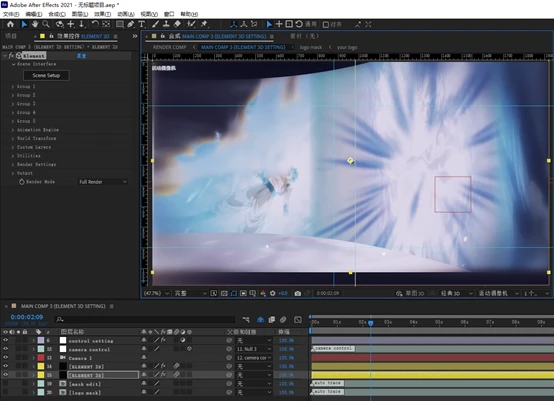
Task: Enable motion blur timeline switch
Action: tap(283, 320)
